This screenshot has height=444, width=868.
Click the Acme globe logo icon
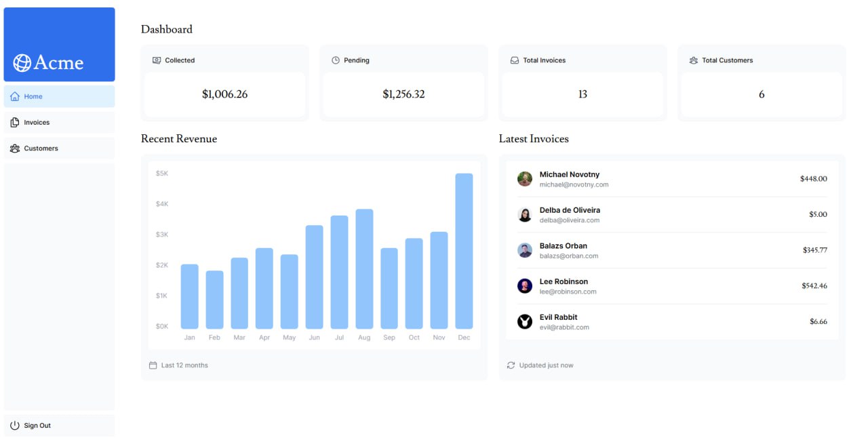point(22,63)
